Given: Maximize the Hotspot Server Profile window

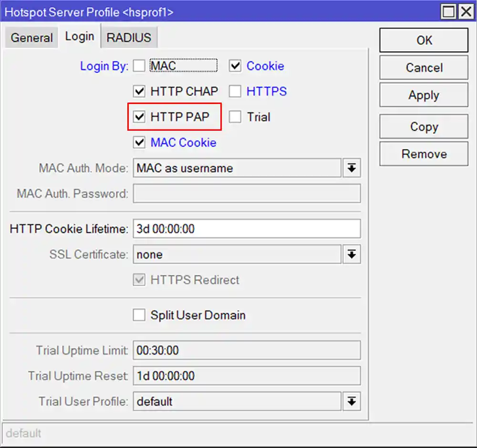Looking at the screenshot, I should click(x=448, y=12).
